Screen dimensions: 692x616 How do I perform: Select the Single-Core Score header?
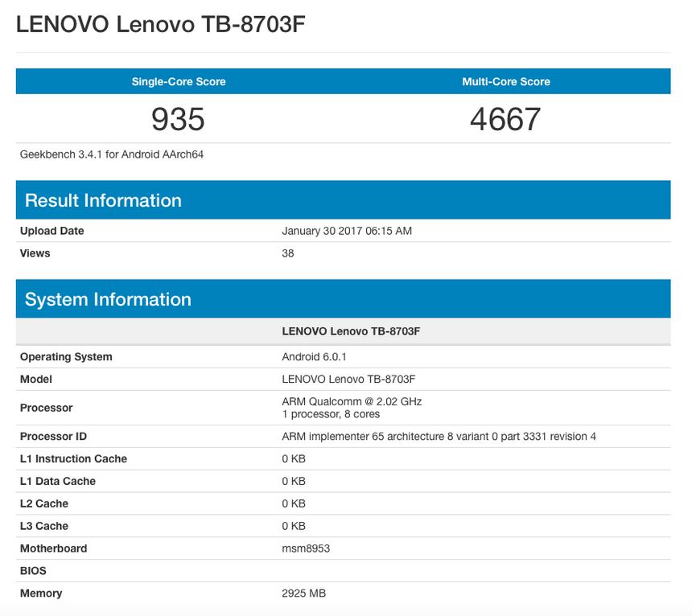coord(179,81)
